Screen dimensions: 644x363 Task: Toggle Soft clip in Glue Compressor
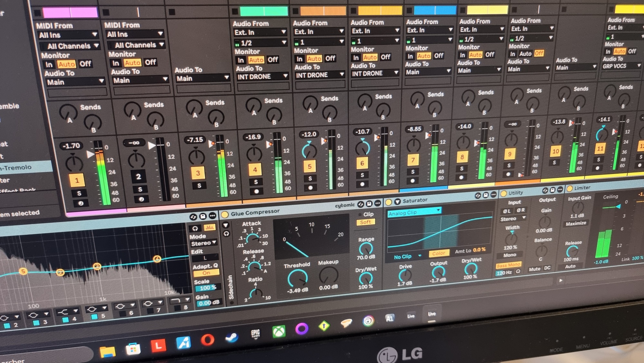(x=365, y=222)
